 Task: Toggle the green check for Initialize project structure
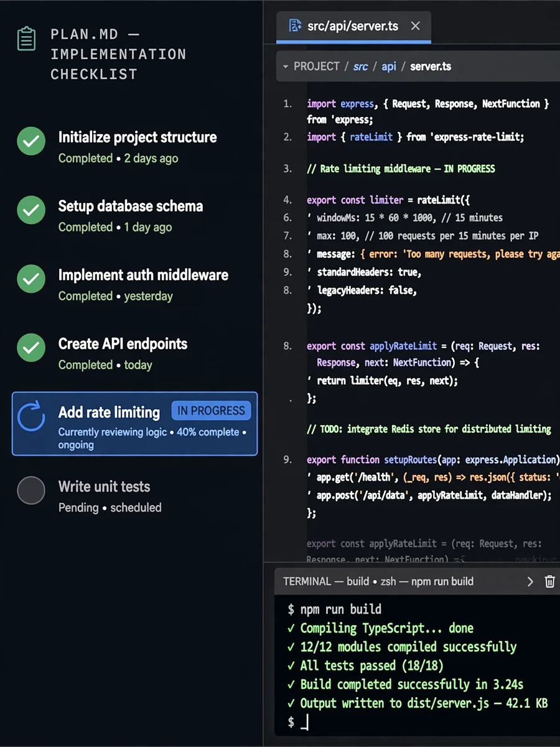pyautogui.click(x=31, y=141)
